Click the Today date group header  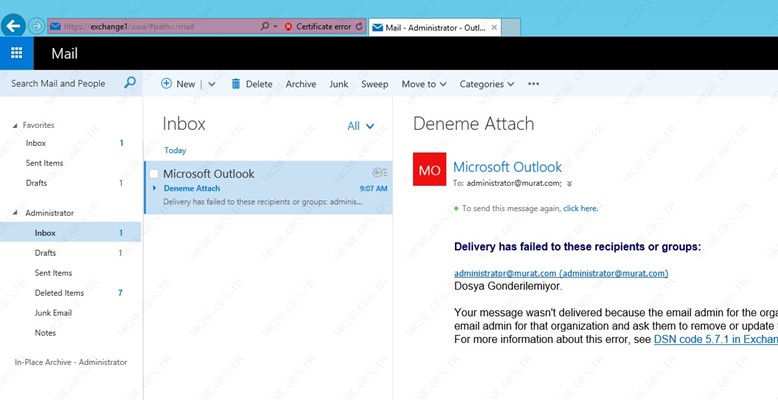175,150
